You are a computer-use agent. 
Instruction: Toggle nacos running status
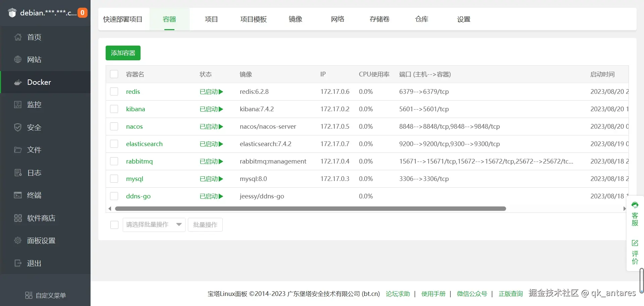point(211,126)
